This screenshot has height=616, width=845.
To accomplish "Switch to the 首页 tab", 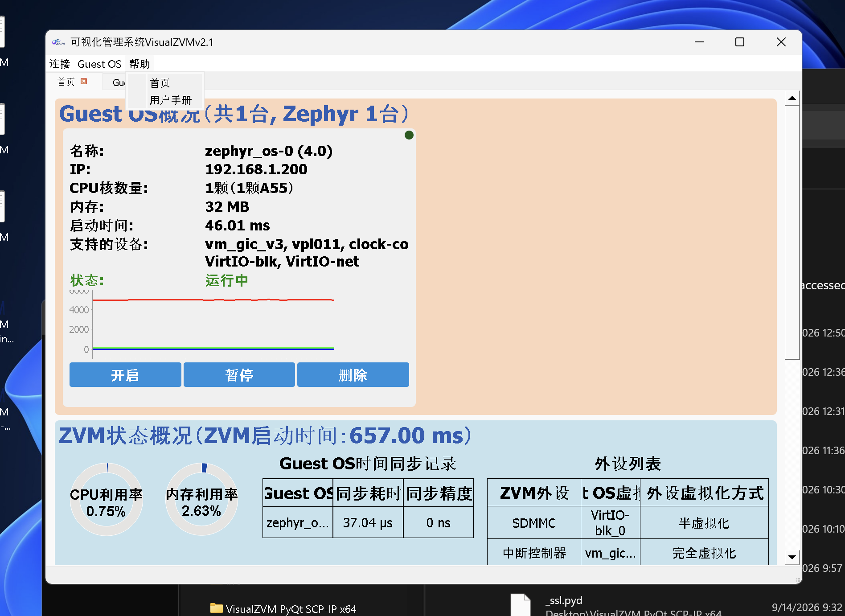I will (x=66, y=82).
